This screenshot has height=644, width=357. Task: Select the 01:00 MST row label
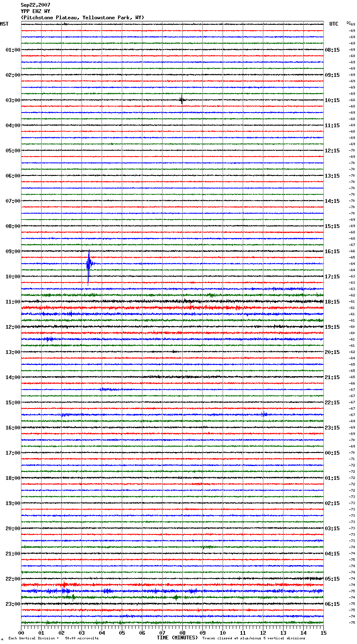click(13, 50)
